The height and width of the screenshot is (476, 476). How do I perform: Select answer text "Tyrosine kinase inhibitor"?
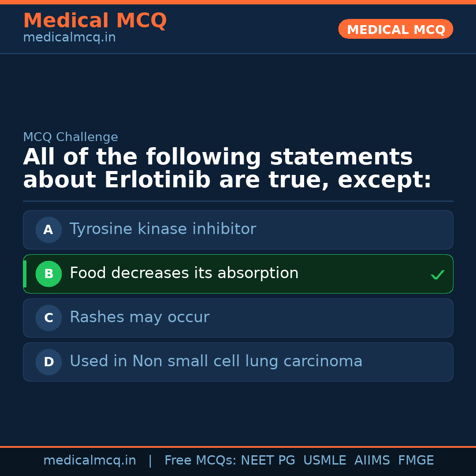click(x=163, y=229)
